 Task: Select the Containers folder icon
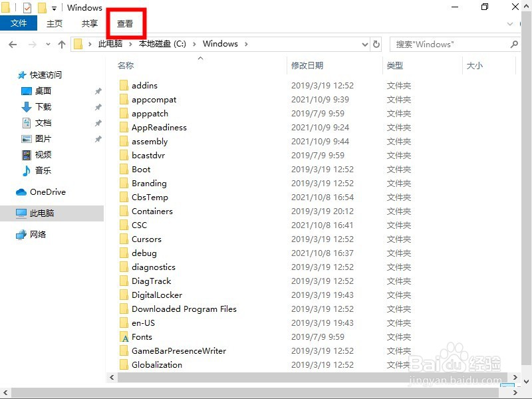(x=124, y=211)
